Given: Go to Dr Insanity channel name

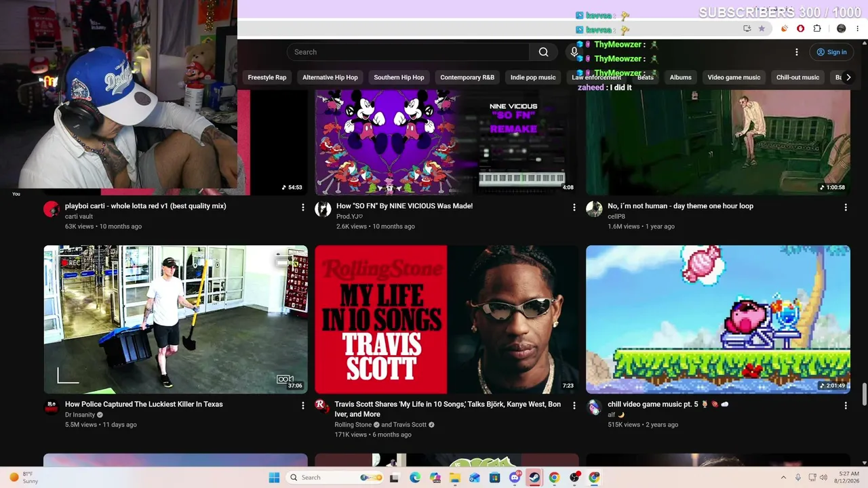Looking at the screenshot, I should (x=80, y=414).
